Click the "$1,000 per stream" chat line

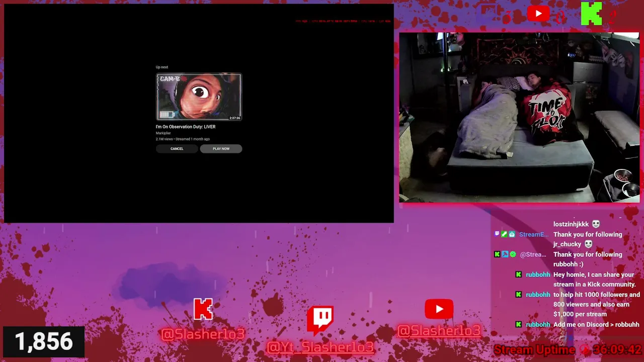click(580, 314)
